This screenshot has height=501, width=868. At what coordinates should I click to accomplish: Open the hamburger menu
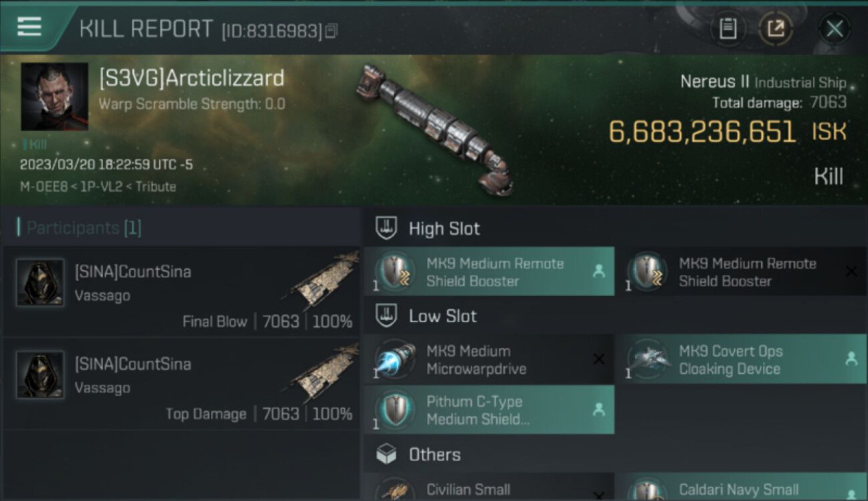coord(29,27)
